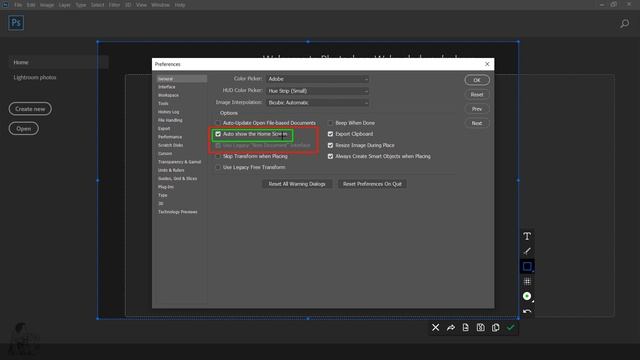Click OK in Preferences

[x=477, y=80]
